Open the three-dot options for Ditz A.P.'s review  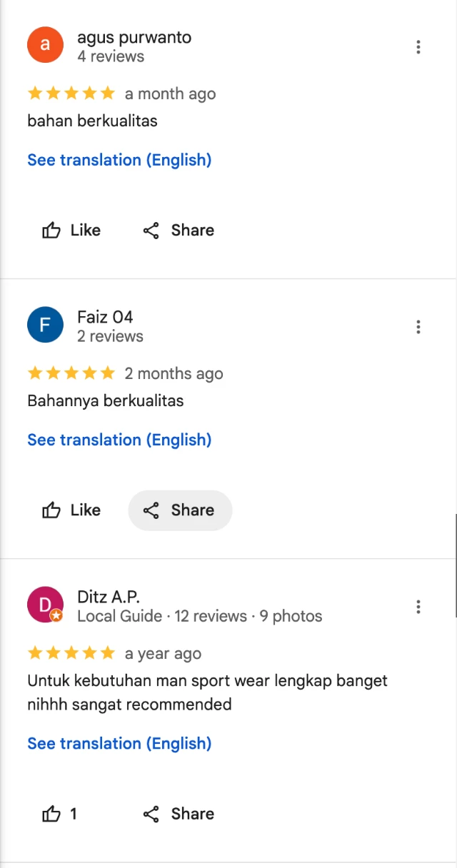click(x=418, y=606)
